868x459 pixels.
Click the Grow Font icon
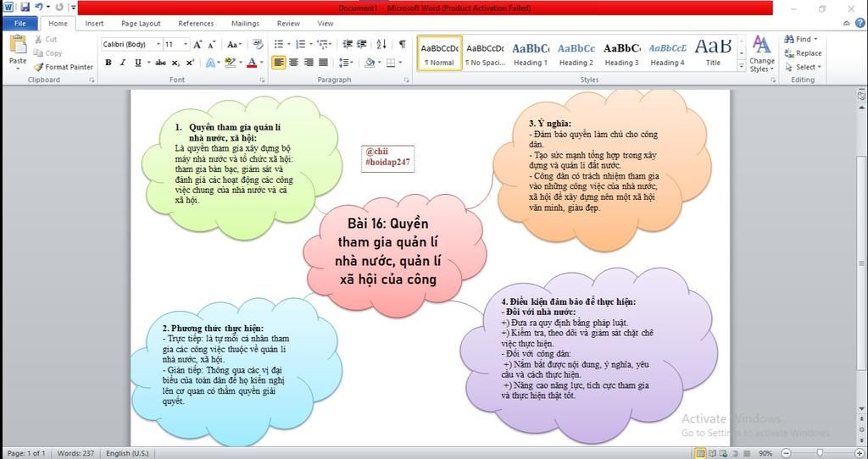198,44
